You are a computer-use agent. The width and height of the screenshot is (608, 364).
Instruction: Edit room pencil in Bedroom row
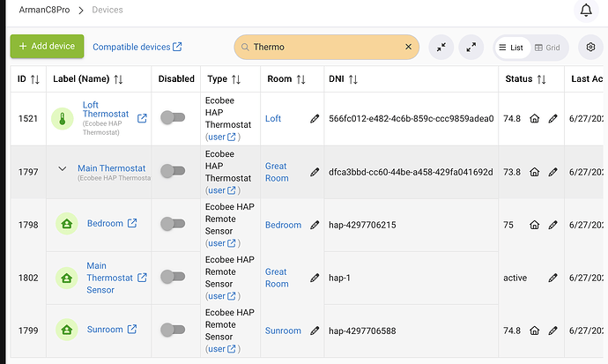(315, 225)
